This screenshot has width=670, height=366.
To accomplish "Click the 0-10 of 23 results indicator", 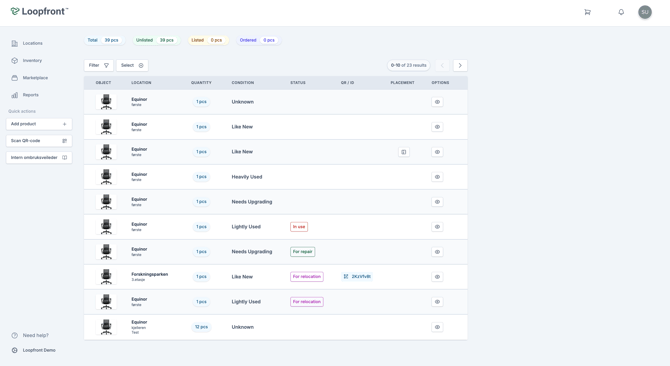I will click(408, 65).
